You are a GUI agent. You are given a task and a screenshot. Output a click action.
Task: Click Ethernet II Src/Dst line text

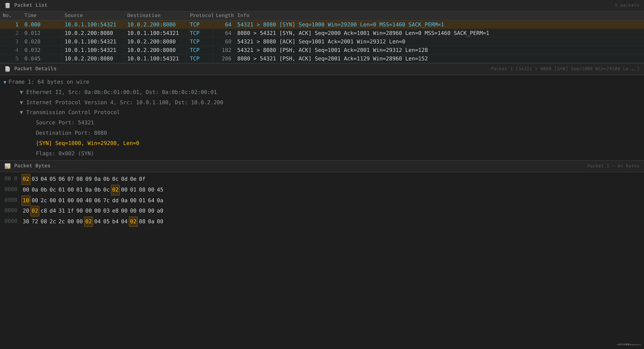[122, 92]
